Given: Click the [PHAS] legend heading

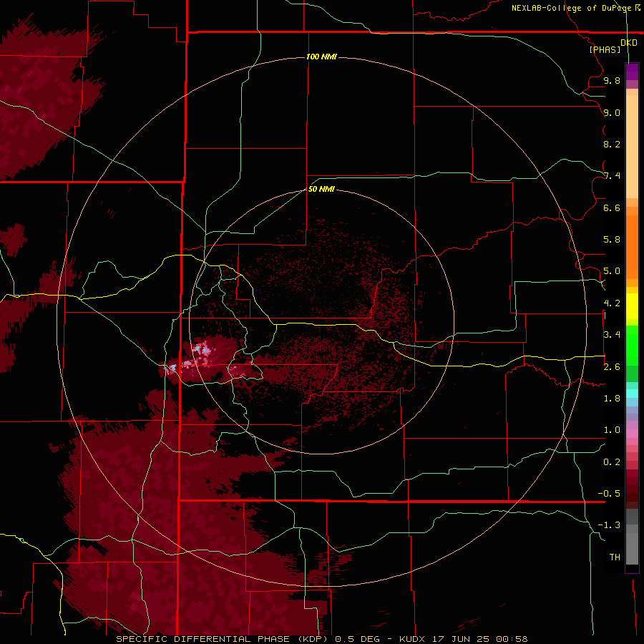Looking at the screenshot, I should pos(605,49).
